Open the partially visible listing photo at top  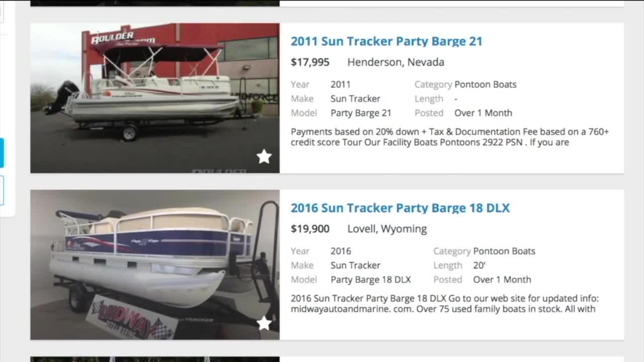[155, 3]
